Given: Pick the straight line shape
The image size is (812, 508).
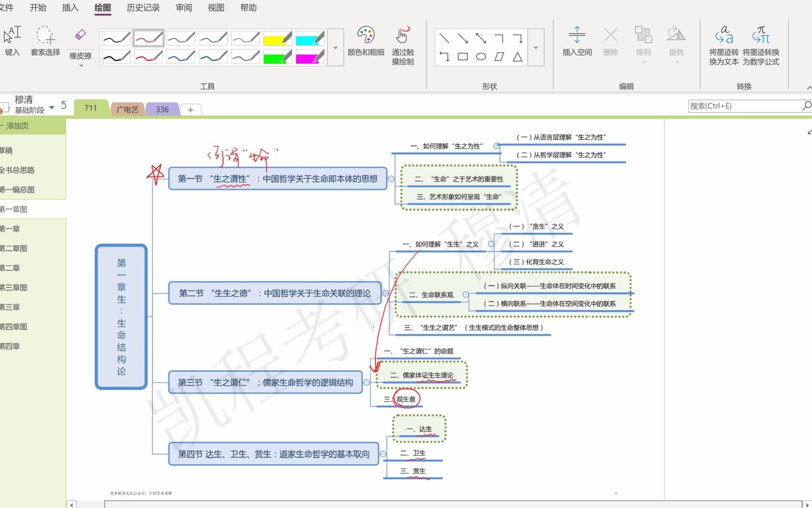Looking at the screenshot, I should [444, 38].
